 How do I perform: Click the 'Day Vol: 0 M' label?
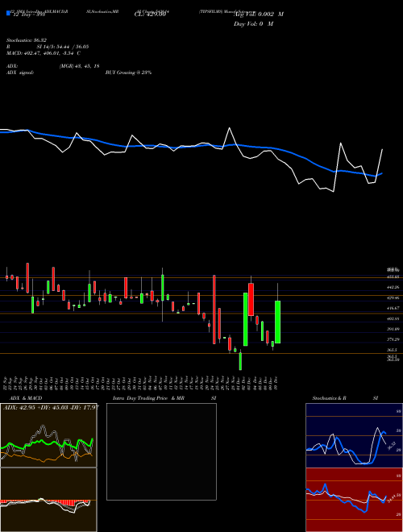[253, 23]
